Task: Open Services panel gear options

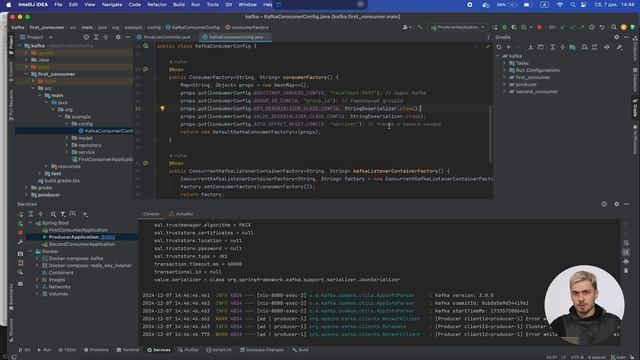Action: click(616, 204)
